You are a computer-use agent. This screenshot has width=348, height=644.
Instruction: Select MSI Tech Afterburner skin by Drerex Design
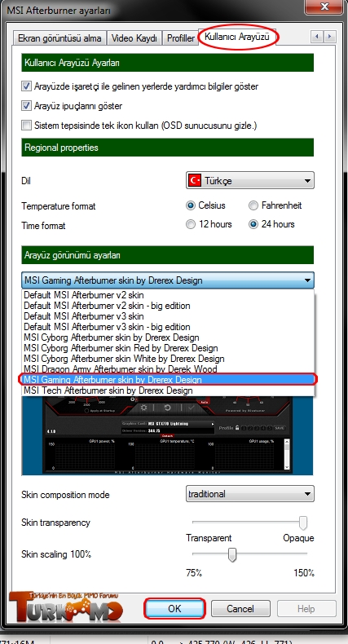pyautogui.click(x=168, y=390)
